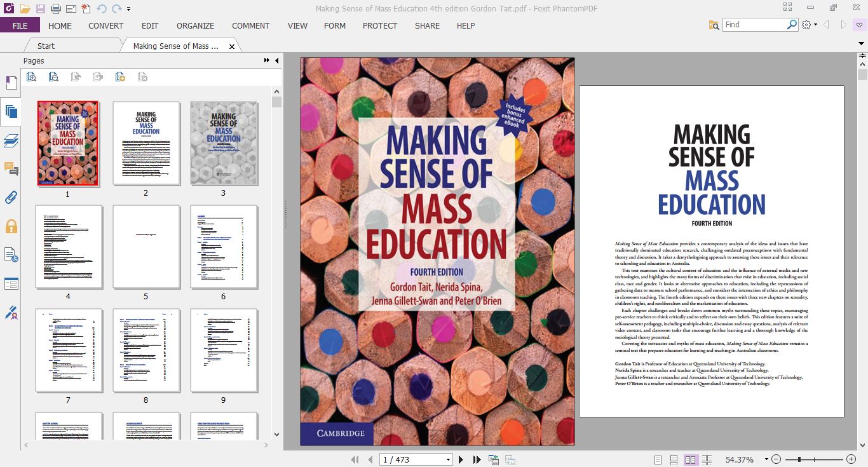Click the Undo arrow icon
The width and height of the screenshot is (868, 467).
[x=102, y=9]
